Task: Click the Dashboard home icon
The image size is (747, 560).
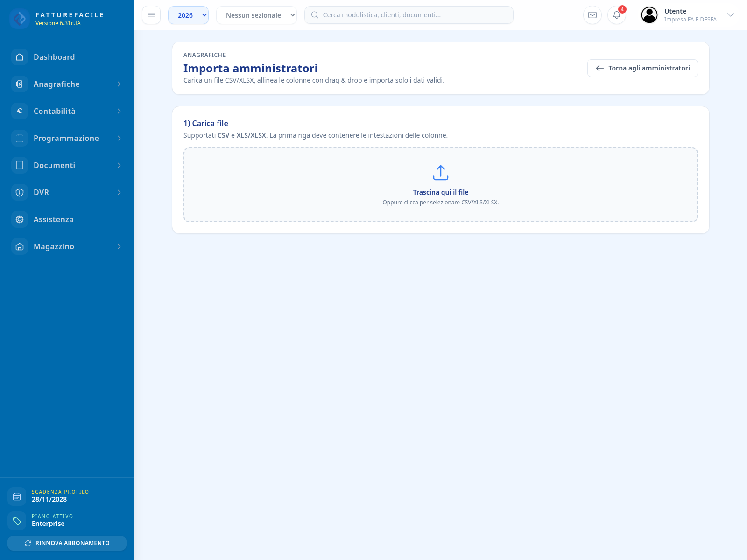Action: 20,57
